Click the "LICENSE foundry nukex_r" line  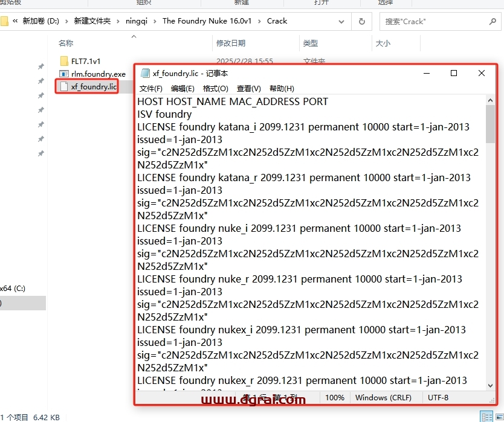[x=302, y=380]
